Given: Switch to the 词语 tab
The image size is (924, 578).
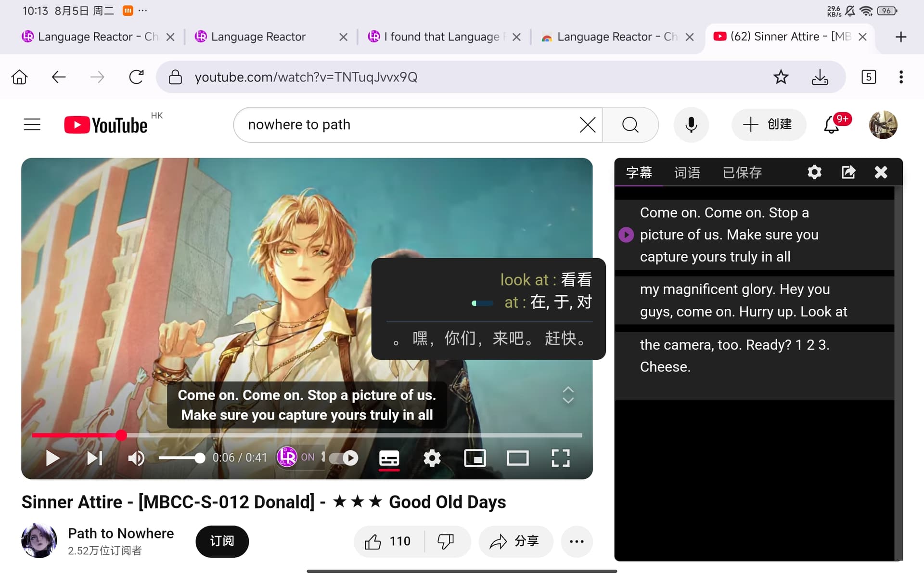Looking at the screenshot, I should (x=687, y=172).
